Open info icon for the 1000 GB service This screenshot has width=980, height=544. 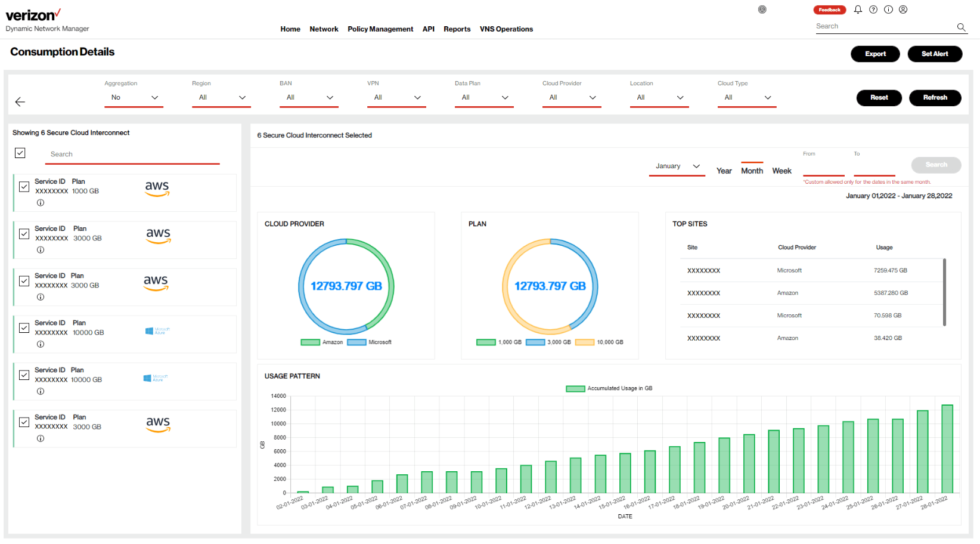click(x=41, y=203)
